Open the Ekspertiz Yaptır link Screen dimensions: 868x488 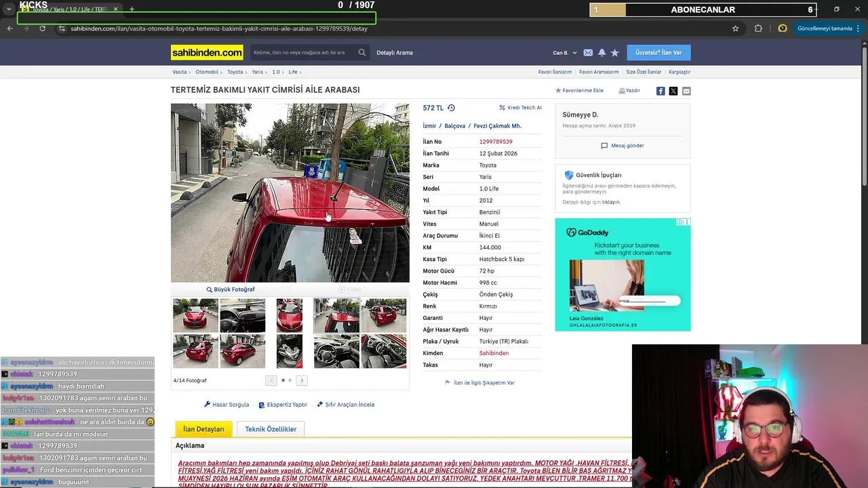tap(283, 405)
